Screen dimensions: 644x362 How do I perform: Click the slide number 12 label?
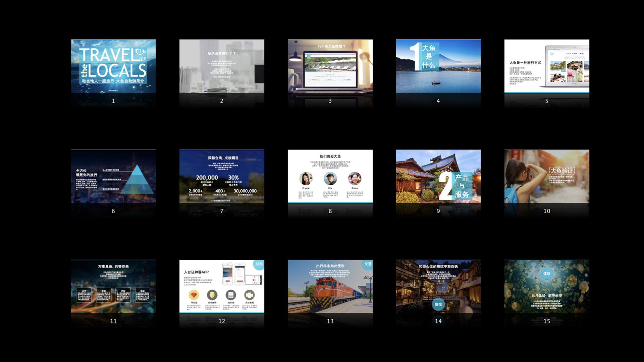[x=221, y=321]
